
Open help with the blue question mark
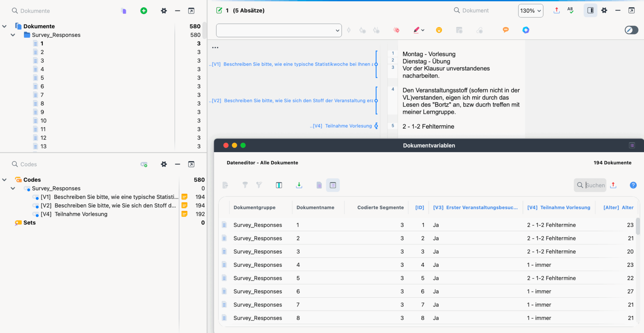click(x=633, y=185)
